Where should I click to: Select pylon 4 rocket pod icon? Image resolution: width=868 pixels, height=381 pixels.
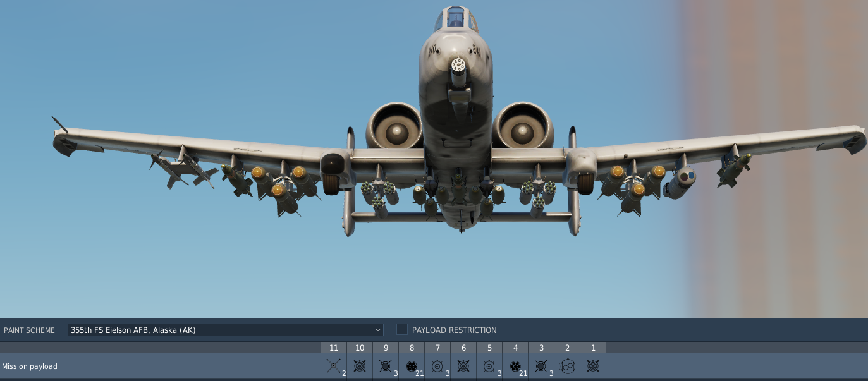pos(515,366)
